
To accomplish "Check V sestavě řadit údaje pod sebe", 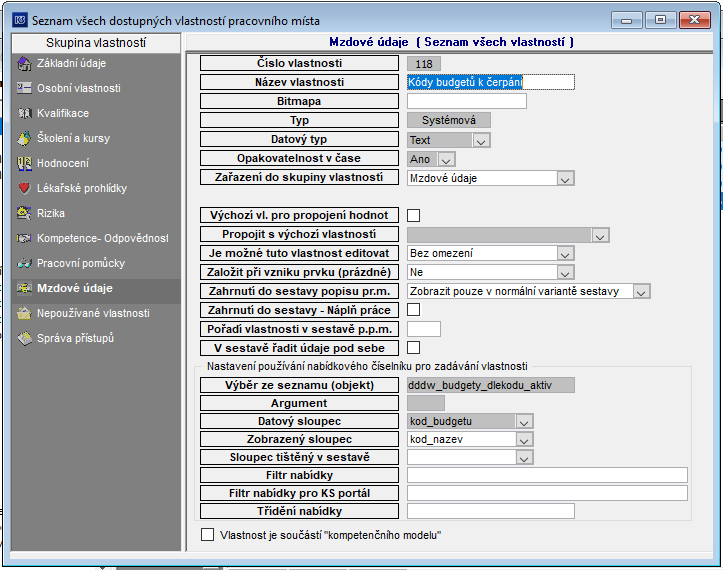I will click(x=414, y=347).
